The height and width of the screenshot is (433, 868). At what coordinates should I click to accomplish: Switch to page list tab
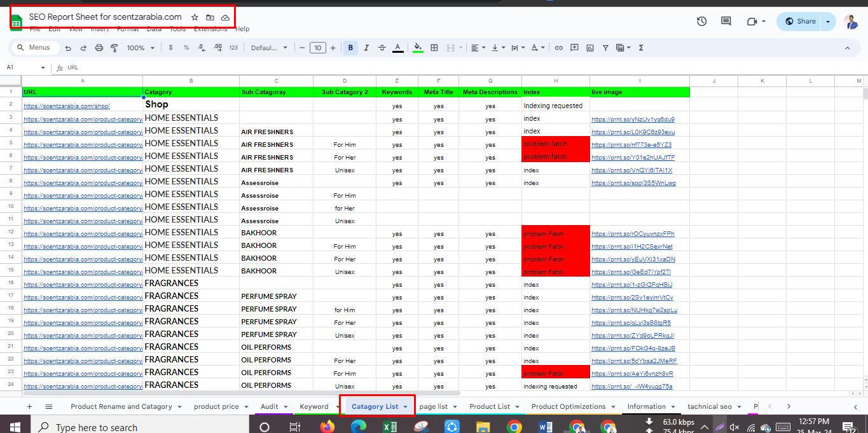(434, 406)
